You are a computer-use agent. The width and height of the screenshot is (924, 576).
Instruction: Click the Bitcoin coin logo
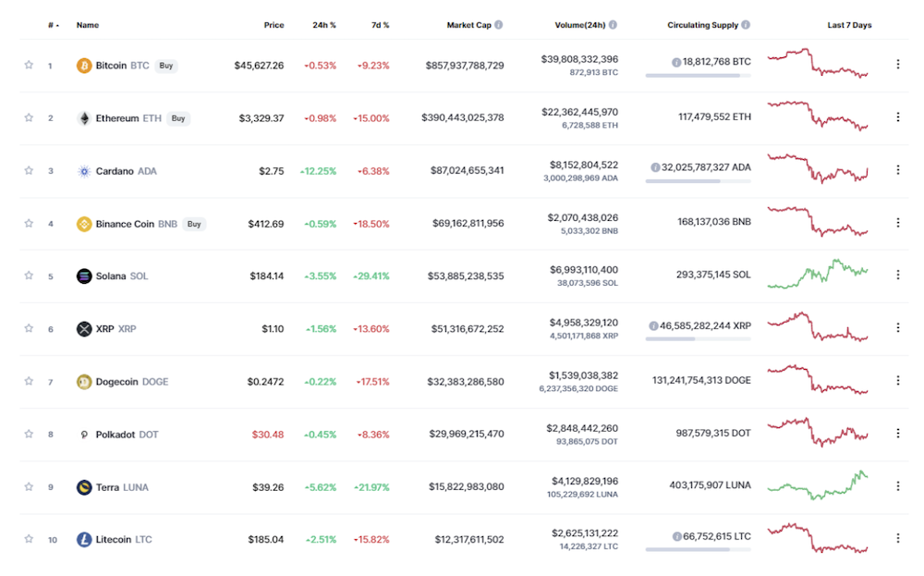84,66
